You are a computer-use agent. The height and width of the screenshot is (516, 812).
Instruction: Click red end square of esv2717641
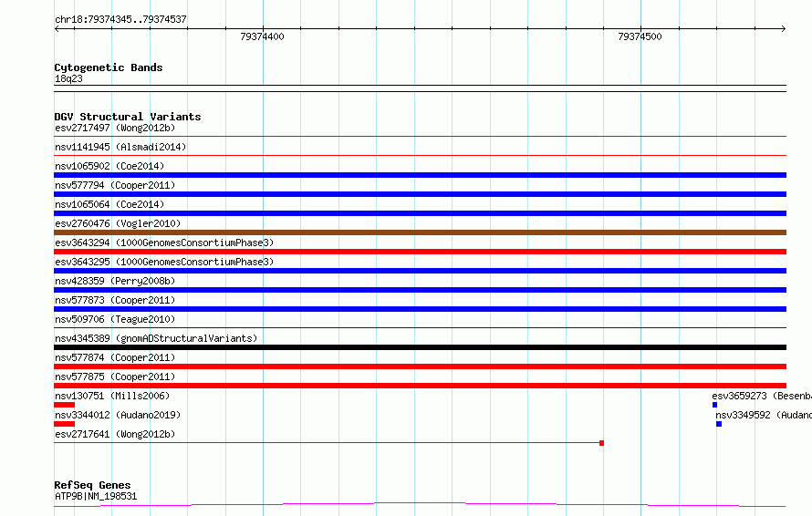(x=601, y=443)
